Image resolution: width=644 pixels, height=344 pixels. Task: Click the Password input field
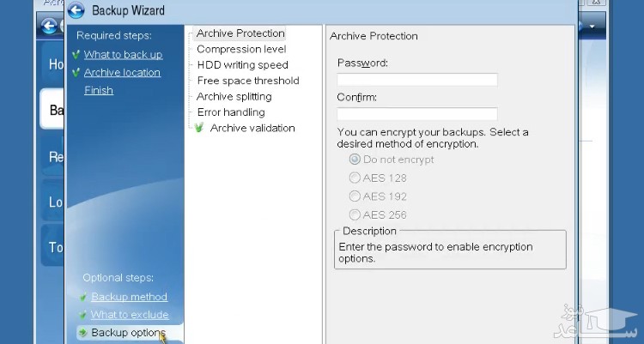point(417,80)
